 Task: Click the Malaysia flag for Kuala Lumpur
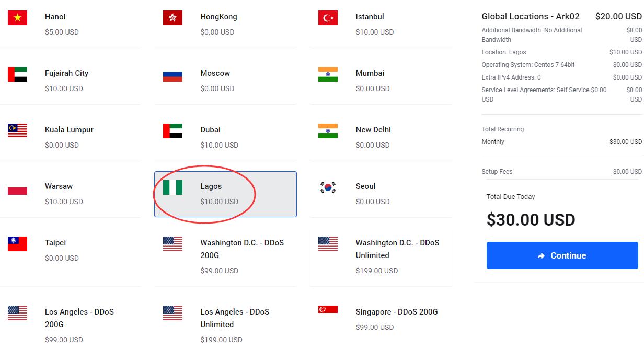[x=17, y=130]
